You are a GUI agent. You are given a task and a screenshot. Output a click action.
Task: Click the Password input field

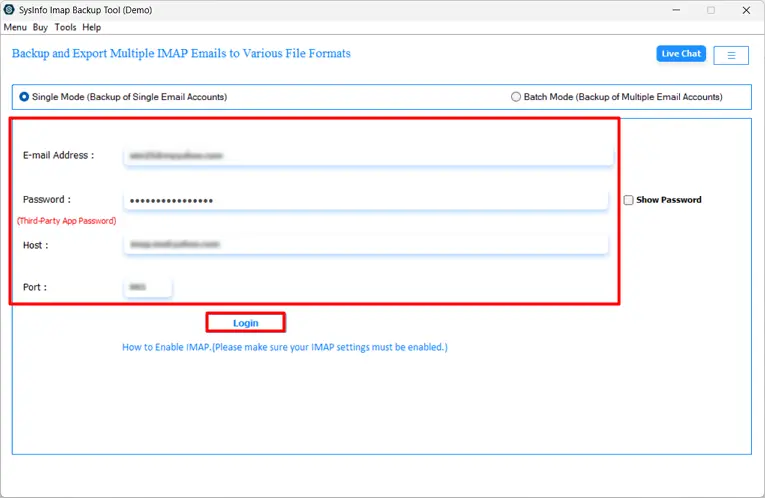(x=366, y=200)
